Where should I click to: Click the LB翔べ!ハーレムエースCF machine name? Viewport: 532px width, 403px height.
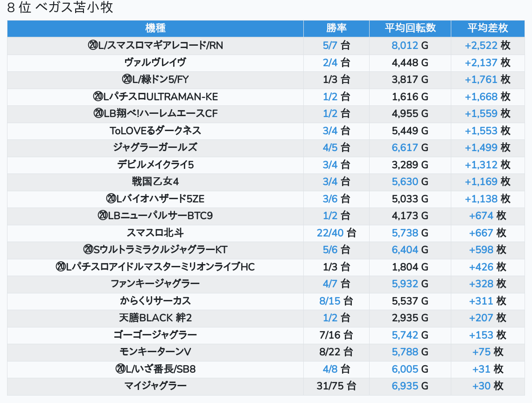tap(155, 114)
